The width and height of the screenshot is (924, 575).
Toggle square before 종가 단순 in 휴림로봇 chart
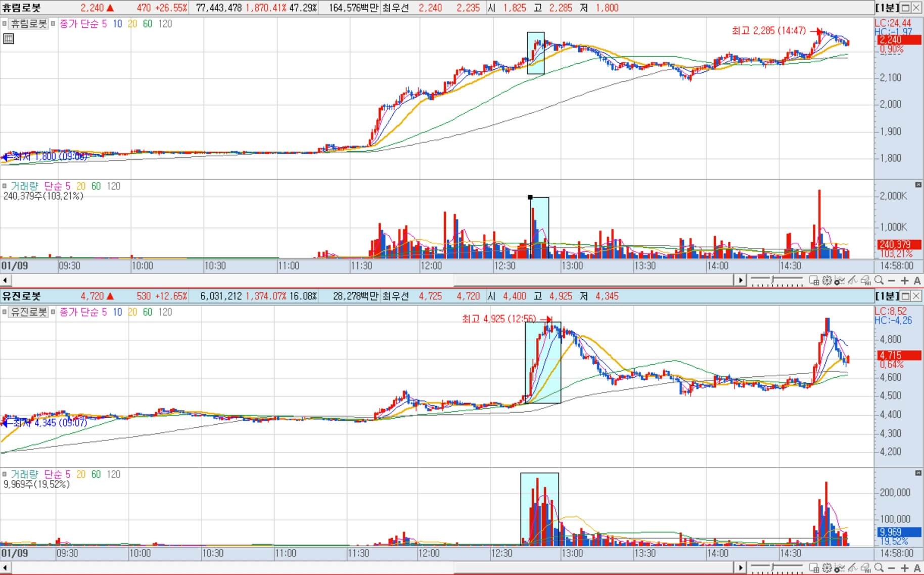click(53, 24)
